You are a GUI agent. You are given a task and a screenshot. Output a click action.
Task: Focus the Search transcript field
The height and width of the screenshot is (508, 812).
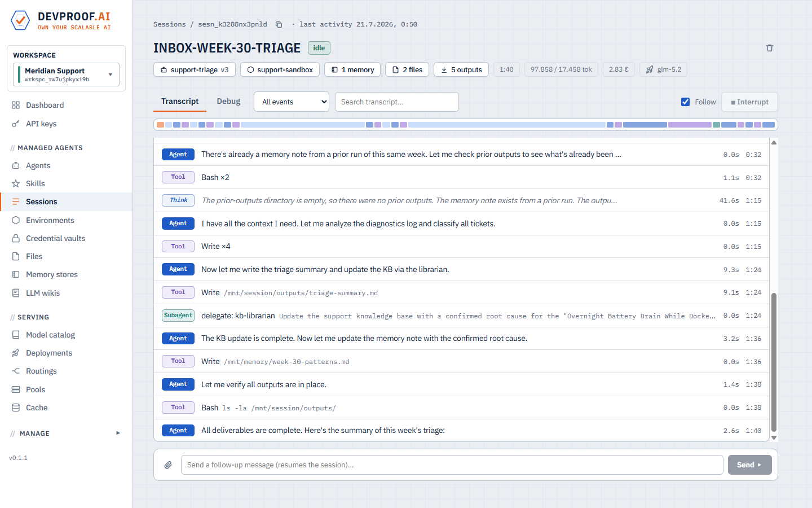click(x=397, y=102)
